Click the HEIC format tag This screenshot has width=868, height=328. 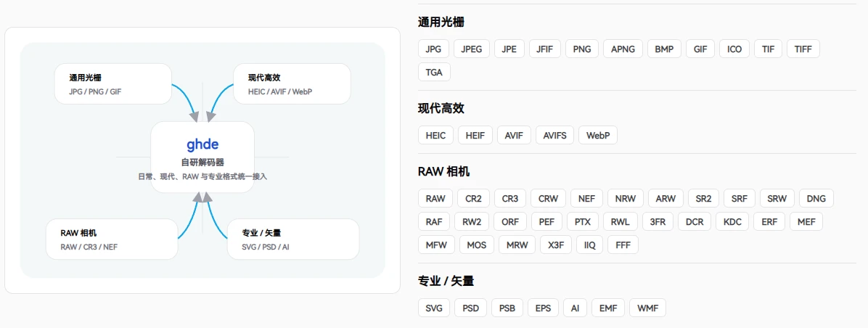click(x=435, y=135)
